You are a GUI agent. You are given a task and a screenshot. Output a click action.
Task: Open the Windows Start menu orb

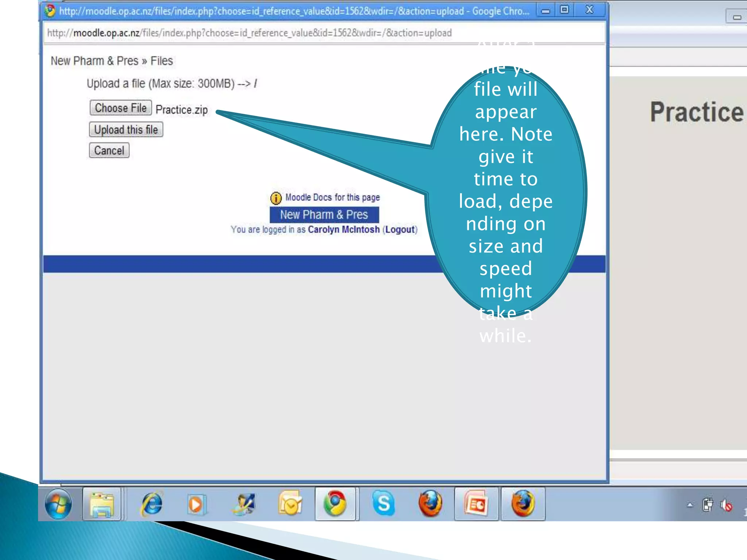pyautogui.click(x=58, y=504)
